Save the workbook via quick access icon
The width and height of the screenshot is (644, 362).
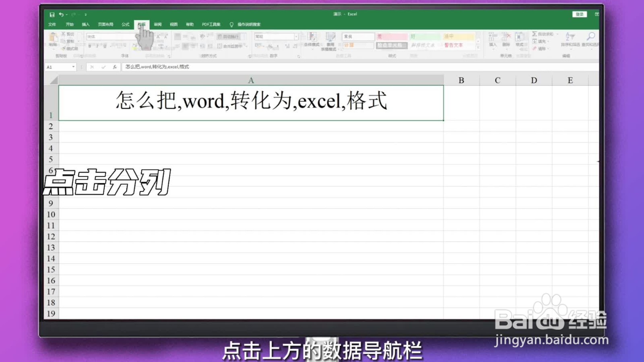click(x=52, y=14)
